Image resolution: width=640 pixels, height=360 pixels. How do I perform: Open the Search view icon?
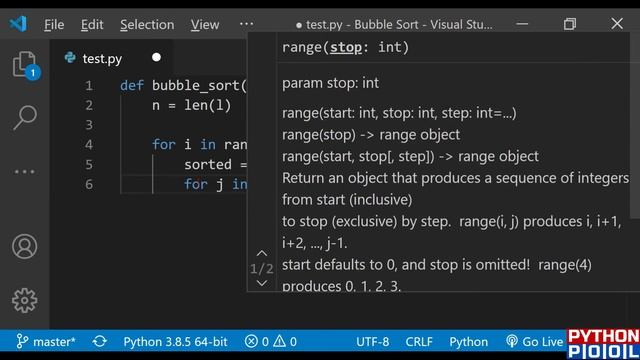pos(24,118)
